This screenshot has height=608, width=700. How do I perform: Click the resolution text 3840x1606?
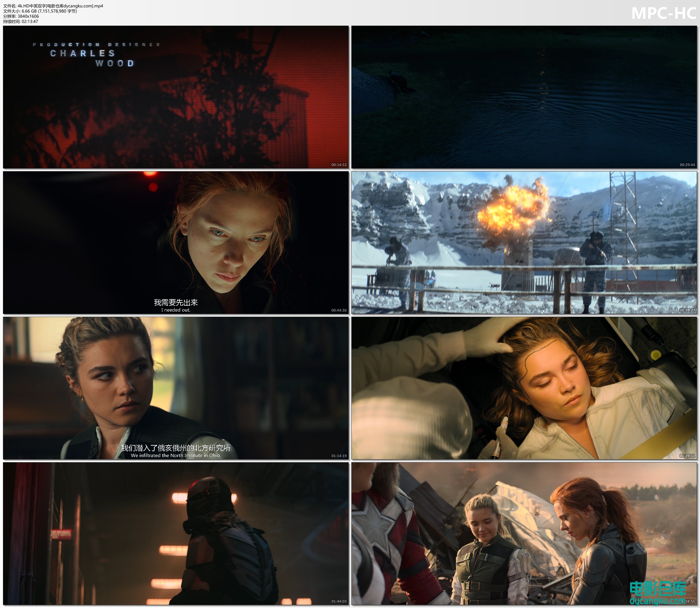tap(21, 16)
